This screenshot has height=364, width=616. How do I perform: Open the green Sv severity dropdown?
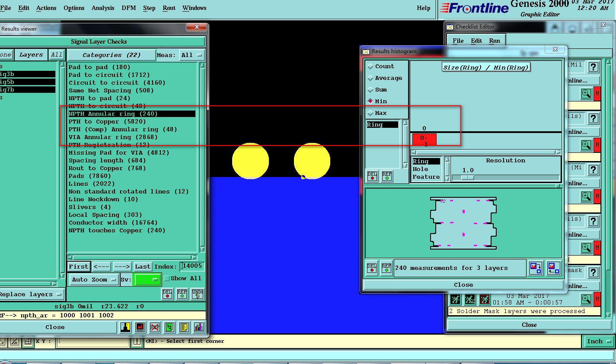pyautogui.click(x=148, y=280)
